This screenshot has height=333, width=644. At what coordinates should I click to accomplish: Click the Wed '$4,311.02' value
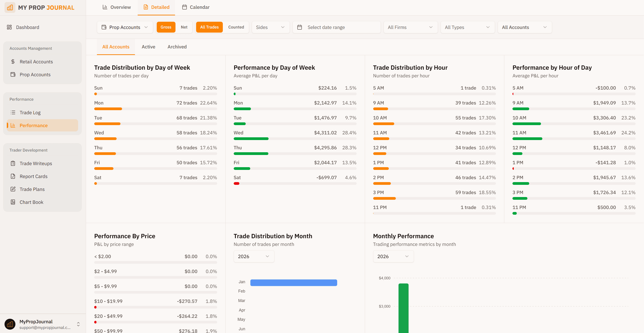(325, 133)
